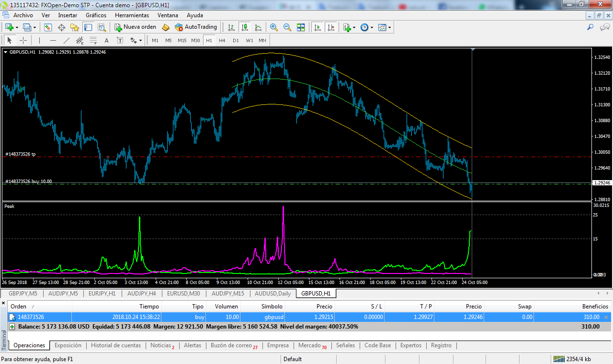Open the search magnifier in toolbar
This screenshot has width=613, height=364.
click(x=590, y=27)
